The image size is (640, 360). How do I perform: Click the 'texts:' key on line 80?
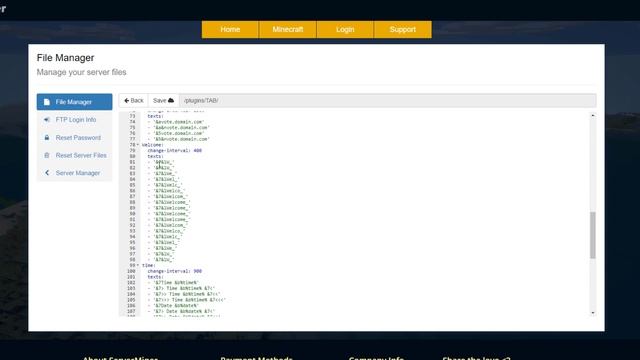[156, 156]
